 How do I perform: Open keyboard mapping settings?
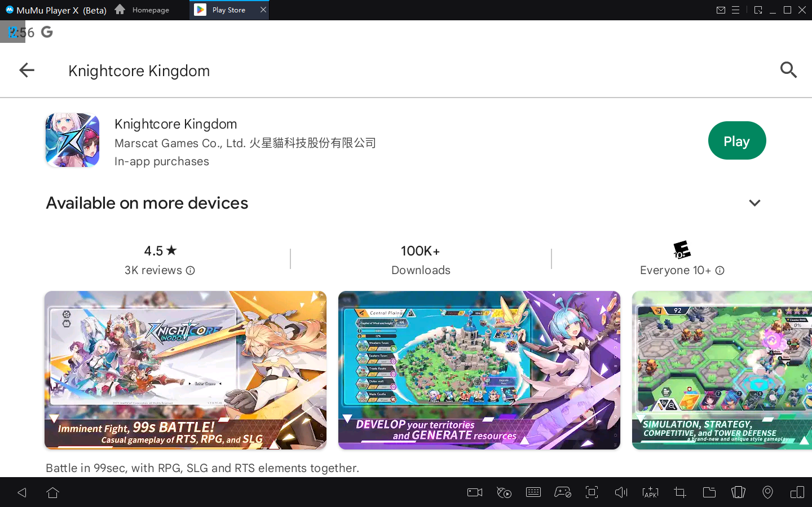pos(533,492)
